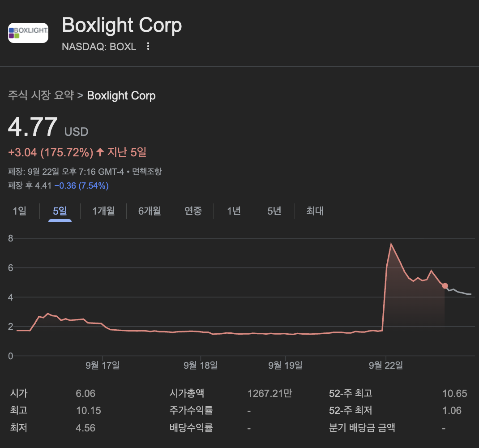Switch chart to 6개월 range

tap(150, 211)
